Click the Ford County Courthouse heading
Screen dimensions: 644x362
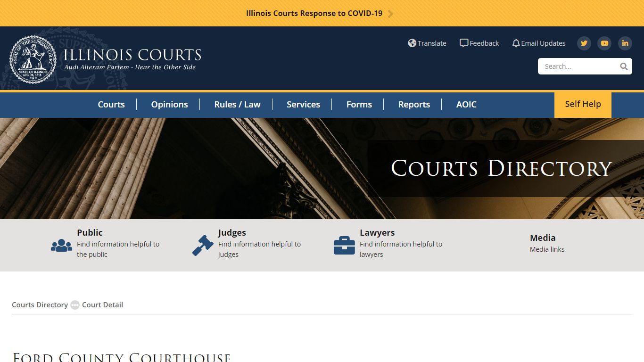tap(122, 357)
